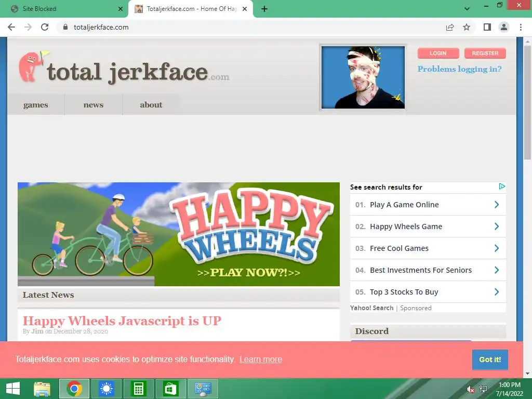Click the scrollbar down arrow

pyautogui.click(x=527, y=374)
